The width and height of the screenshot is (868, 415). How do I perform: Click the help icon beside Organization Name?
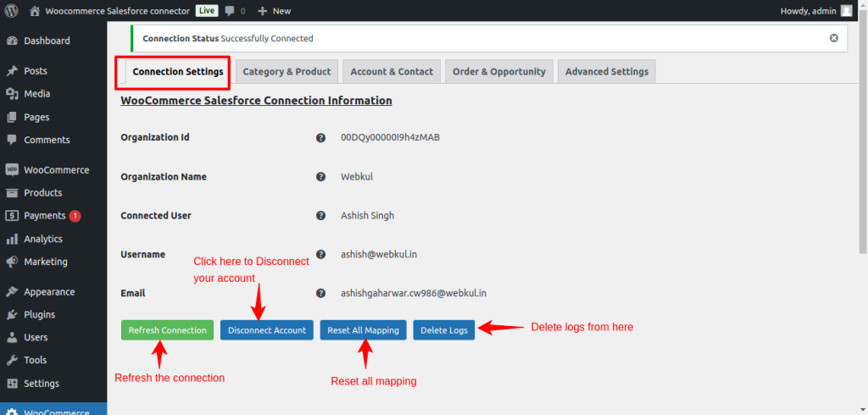321,177
